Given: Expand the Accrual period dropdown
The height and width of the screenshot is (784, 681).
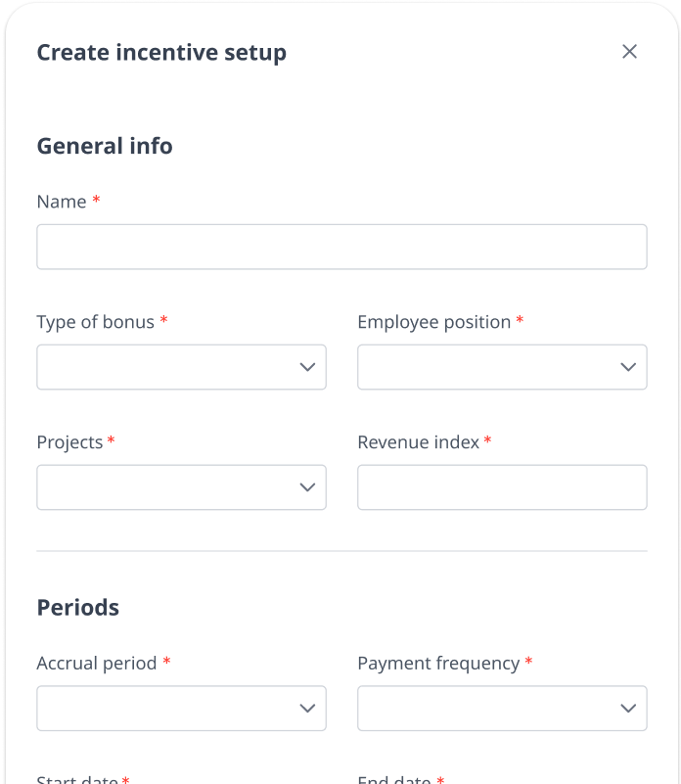Looking at the screenshot, I should (x=166, y=708).
